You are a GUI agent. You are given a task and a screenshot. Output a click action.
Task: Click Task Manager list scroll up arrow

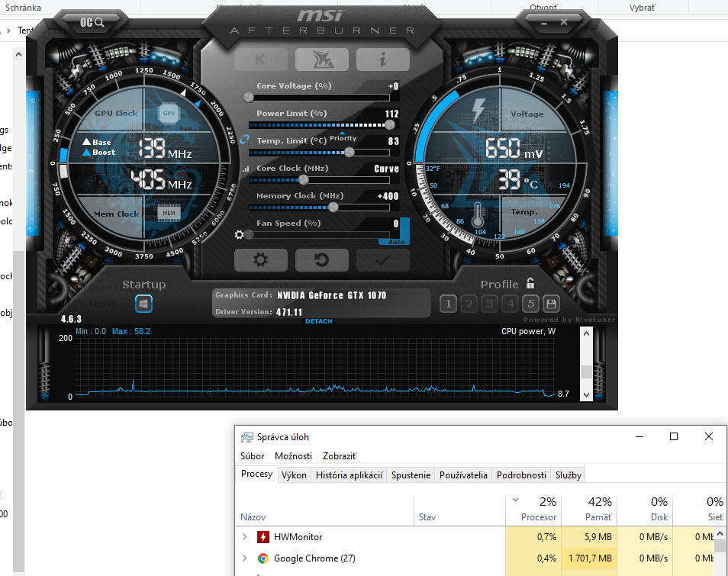point(720,533)
